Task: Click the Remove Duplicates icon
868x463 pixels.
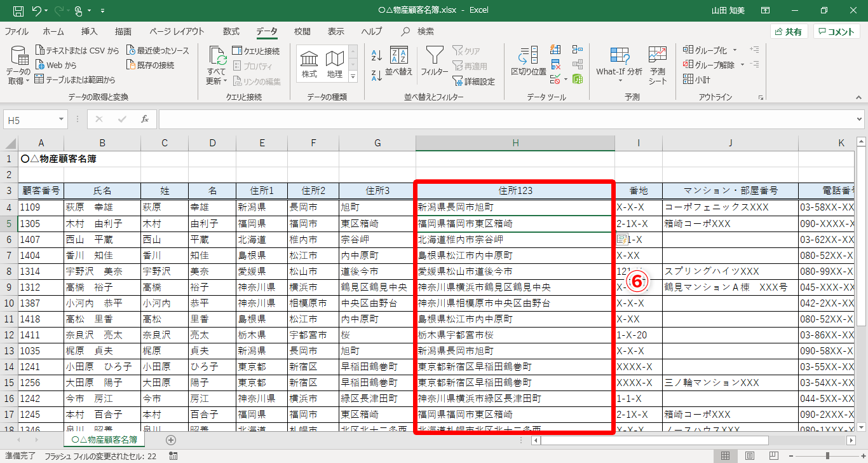Action: [x=556, y=64]
